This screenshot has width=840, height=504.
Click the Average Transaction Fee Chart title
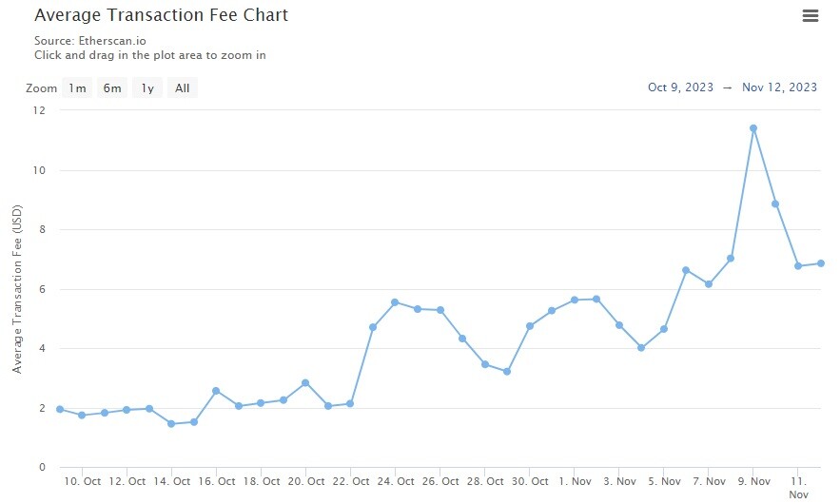click(x=162, y=15)
